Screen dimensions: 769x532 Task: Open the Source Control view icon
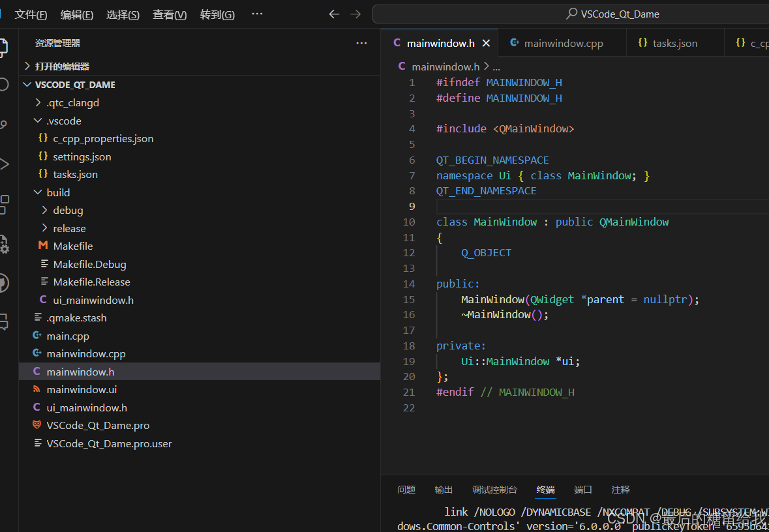pyautogui.click(x=4, y=125)
